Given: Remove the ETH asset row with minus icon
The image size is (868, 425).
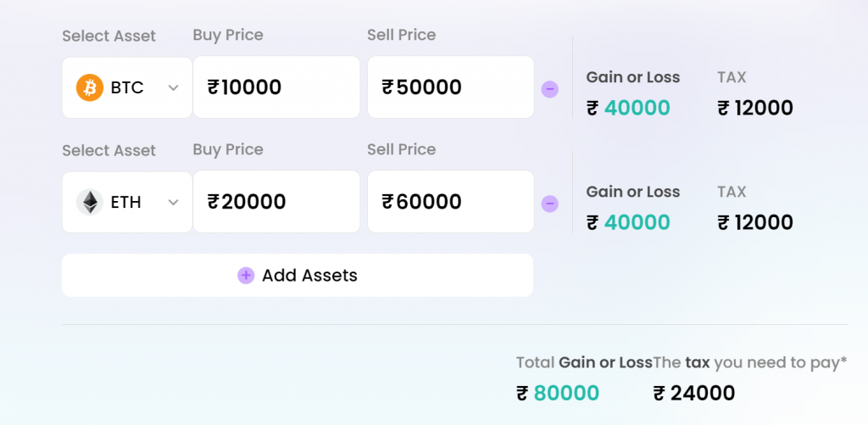Looking at the screenshot, I should [549, 204].
